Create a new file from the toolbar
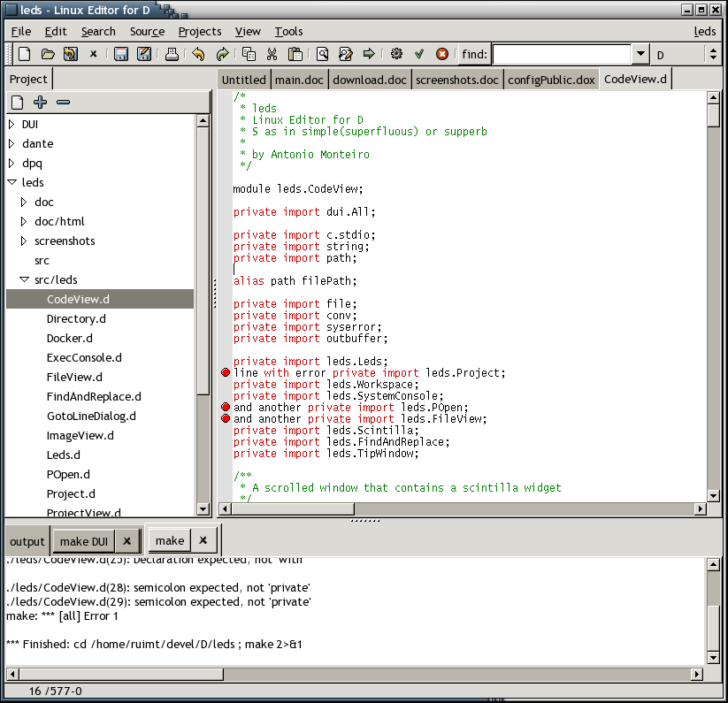This screenshot has height=703, width=728. pos(24,54)
